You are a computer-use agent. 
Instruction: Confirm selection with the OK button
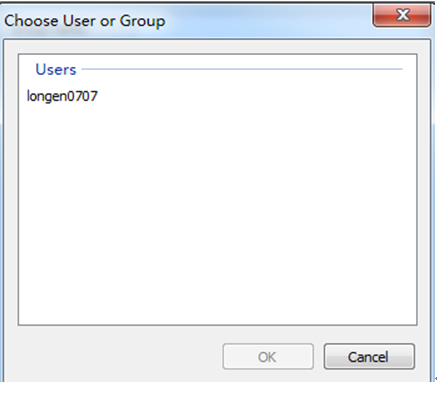(268, 357)
